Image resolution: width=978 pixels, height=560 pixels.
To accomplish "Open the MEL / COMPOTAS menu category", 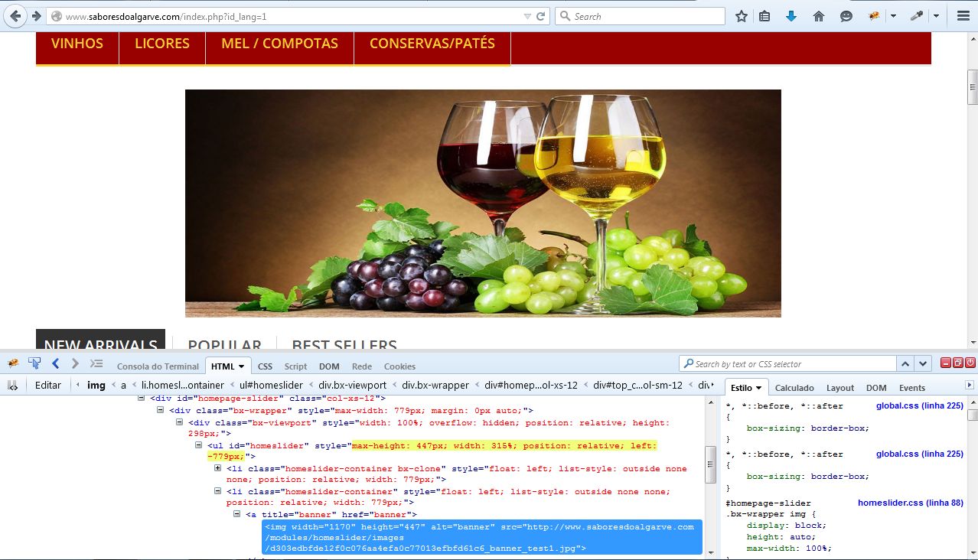I will 279,44.
